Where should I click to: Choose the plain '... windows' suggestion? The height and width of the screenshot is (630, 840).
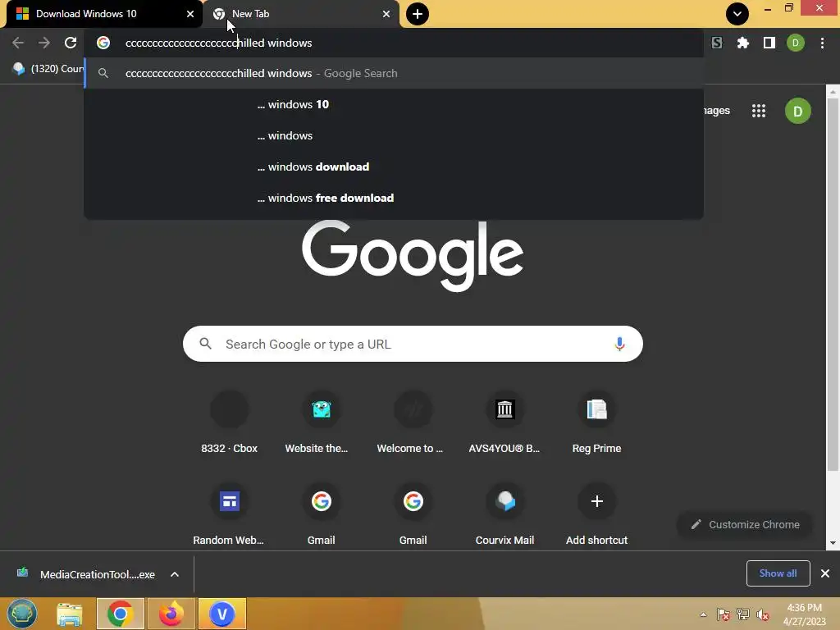(x=394, y=135)
